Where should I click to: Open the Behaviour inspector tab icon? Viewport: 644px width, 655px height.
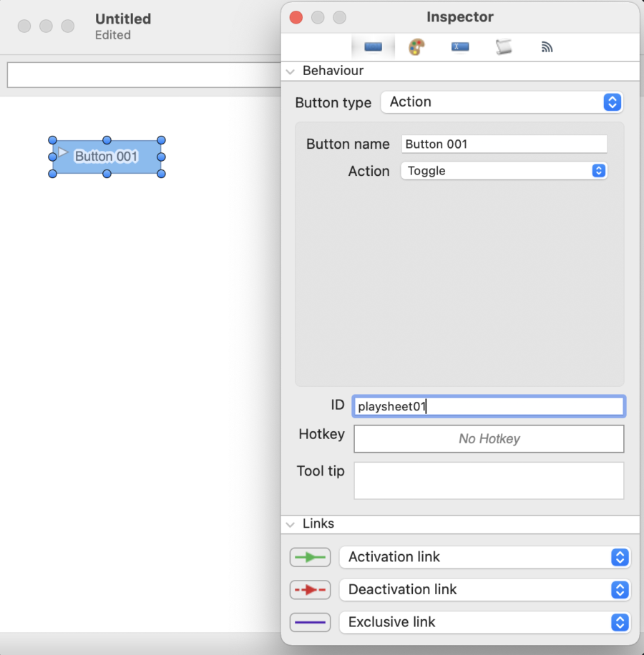372,46
